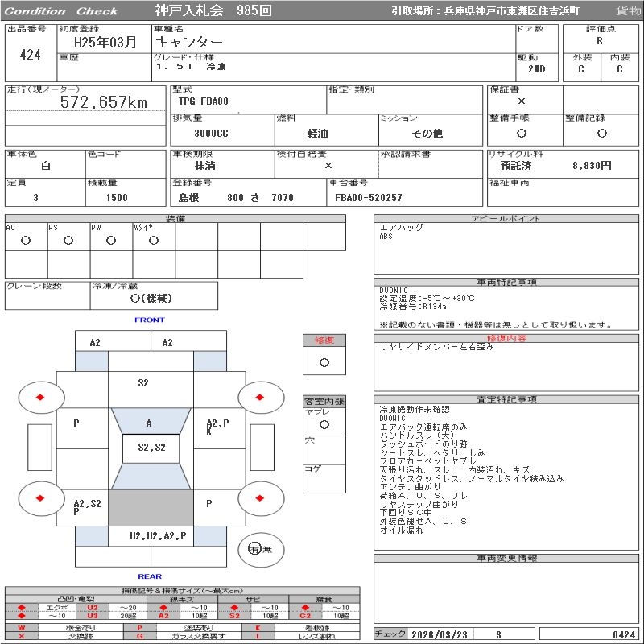Click the right side mirror rectangle
The width and height of the screenshot is (644, 644).
[263, 447]
